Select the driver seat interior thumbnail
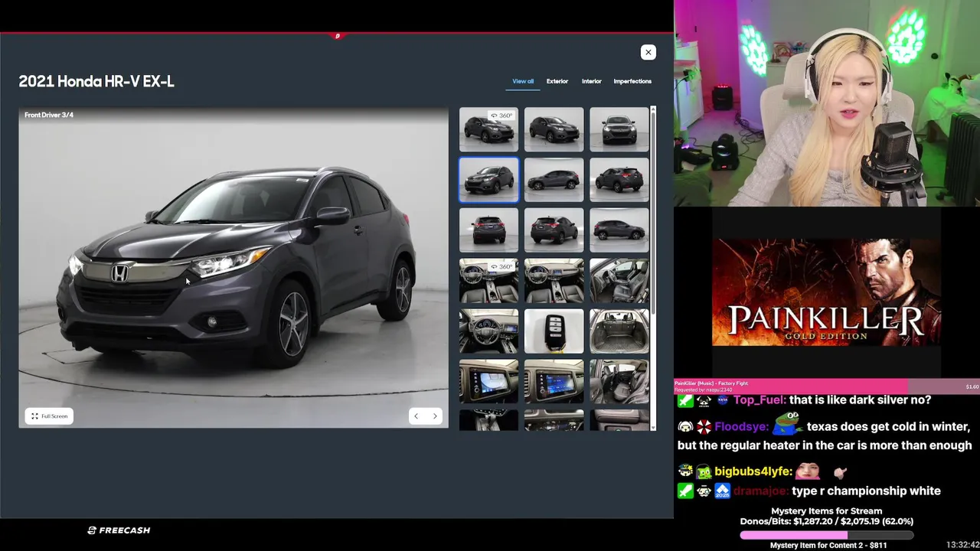Screen dimensions: 980x551 point(619,281)
